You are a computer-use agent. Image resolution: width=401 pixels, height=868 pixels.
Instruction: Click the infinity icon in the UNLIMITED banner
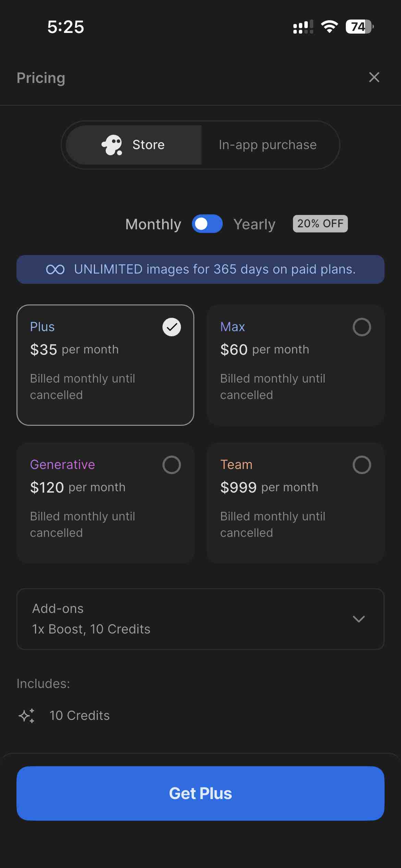pyautogui.click(x=55, y=269)
